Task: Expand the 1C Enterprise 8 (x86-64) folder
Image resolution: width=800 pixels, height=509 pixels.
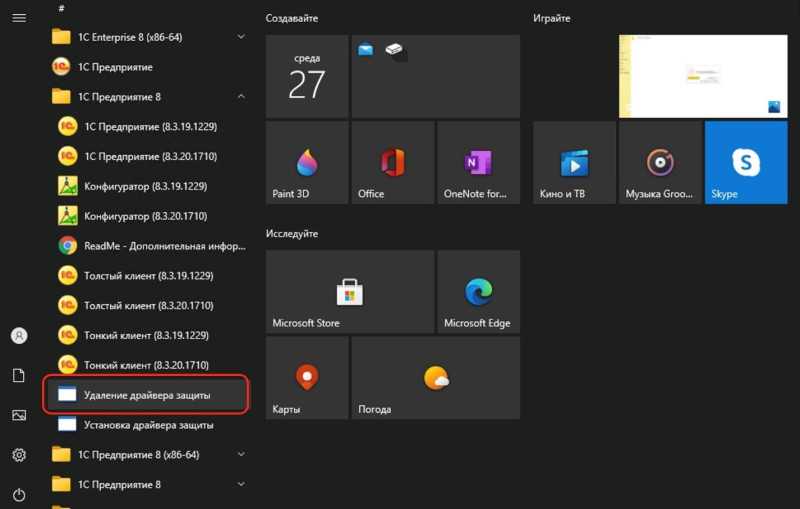Action: coord(148,37)
